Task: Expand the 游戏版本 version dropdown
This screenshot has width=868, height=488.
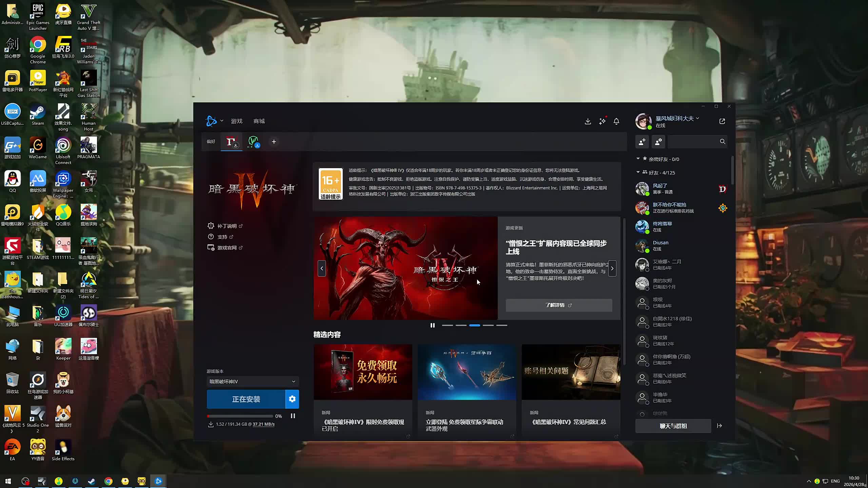Action: coord(253,382)
